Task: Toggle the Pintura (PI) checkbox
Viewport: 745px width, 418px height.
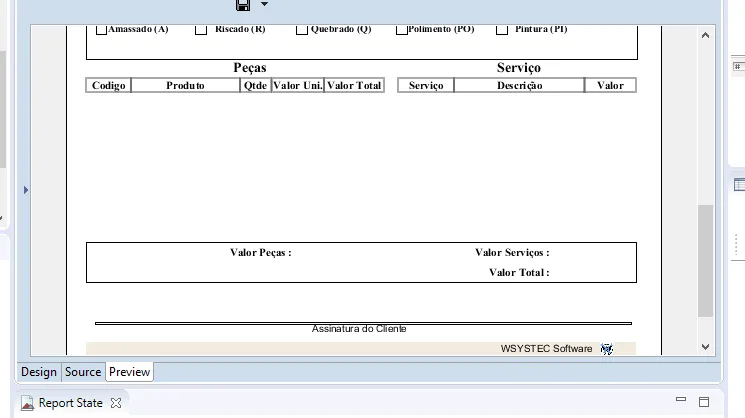Action: tap(502, 30)
